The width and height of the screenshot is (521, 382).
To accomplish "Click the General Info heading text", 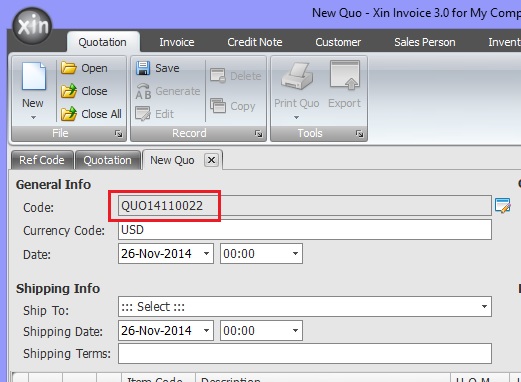I will pos(53,184).
